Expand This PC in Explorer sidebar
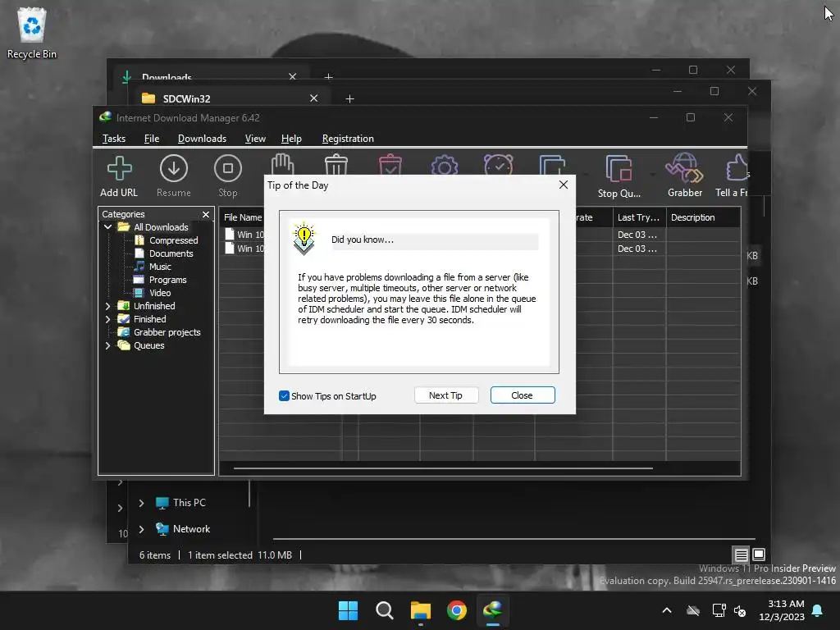 click(x=141, y=503)
